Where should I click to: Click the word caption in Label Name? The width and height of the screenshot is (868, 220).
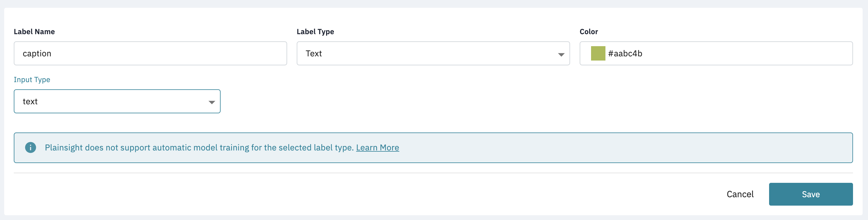37,54
